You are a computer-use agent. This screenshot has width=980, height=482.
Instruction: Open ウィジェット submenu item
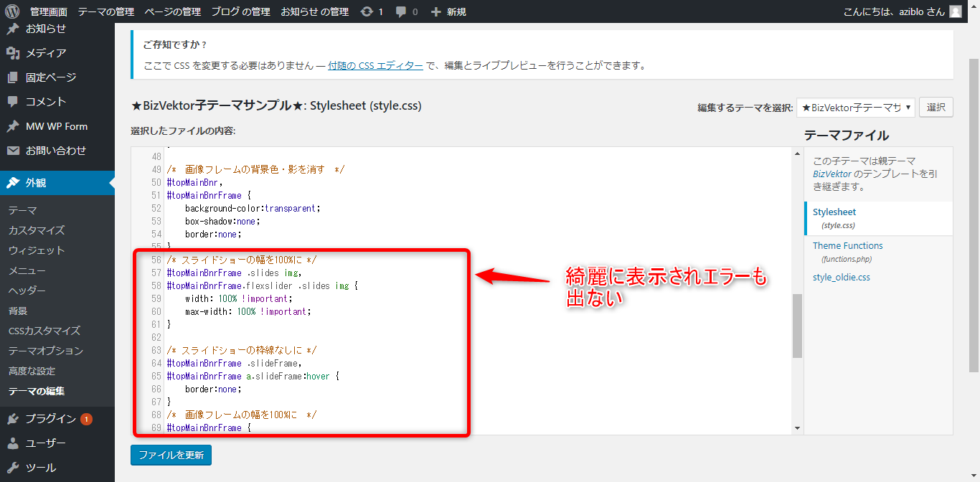[37, 250]
